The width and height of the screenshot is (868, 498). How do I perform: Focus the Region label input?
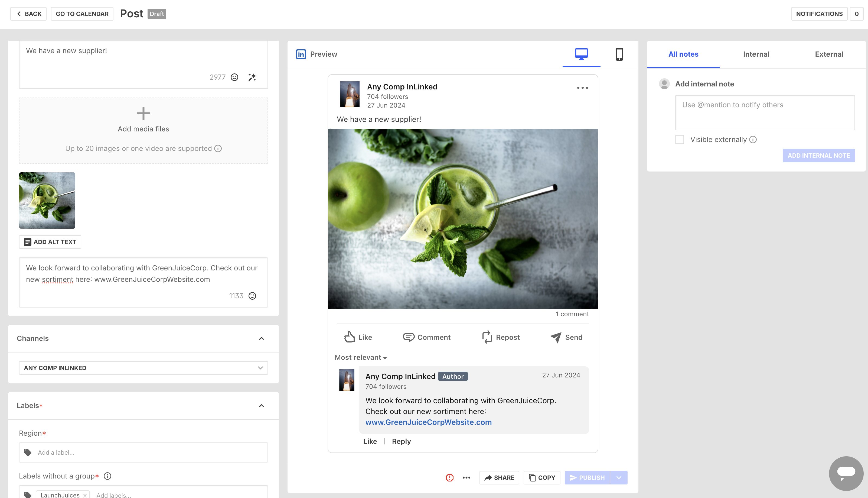pyautogui.click(x=143, y=452)
